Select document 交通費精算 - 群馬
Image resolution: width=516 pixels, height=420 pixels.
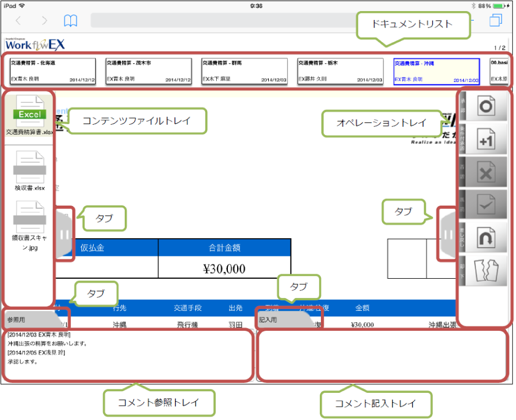click(x=244, y=71)
